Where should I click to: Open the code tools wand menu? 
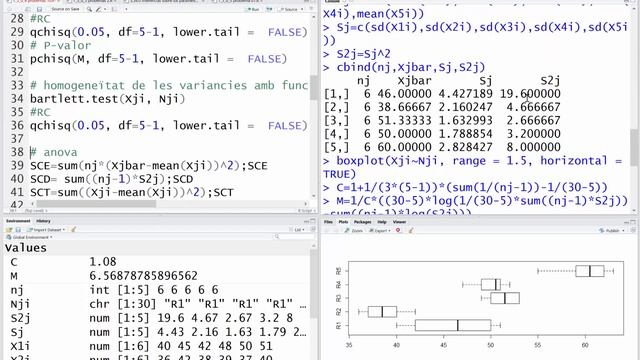coord(100,9)
